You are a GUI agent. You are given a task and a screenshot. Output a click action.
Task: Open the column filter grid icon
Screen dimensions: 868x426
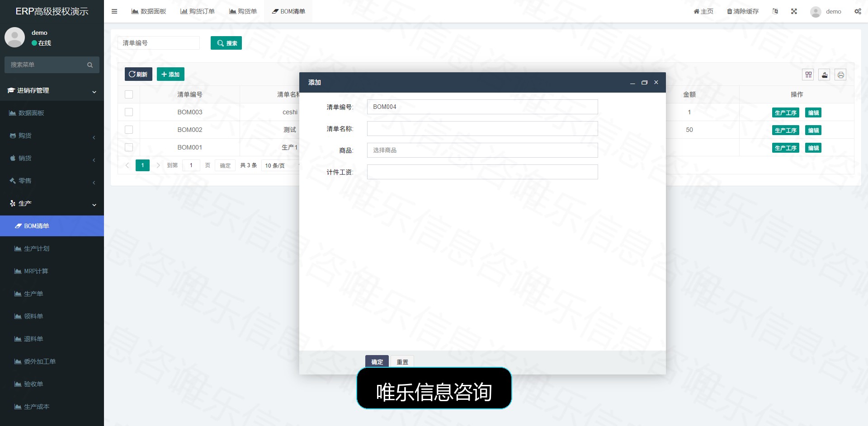coord(808,75)
